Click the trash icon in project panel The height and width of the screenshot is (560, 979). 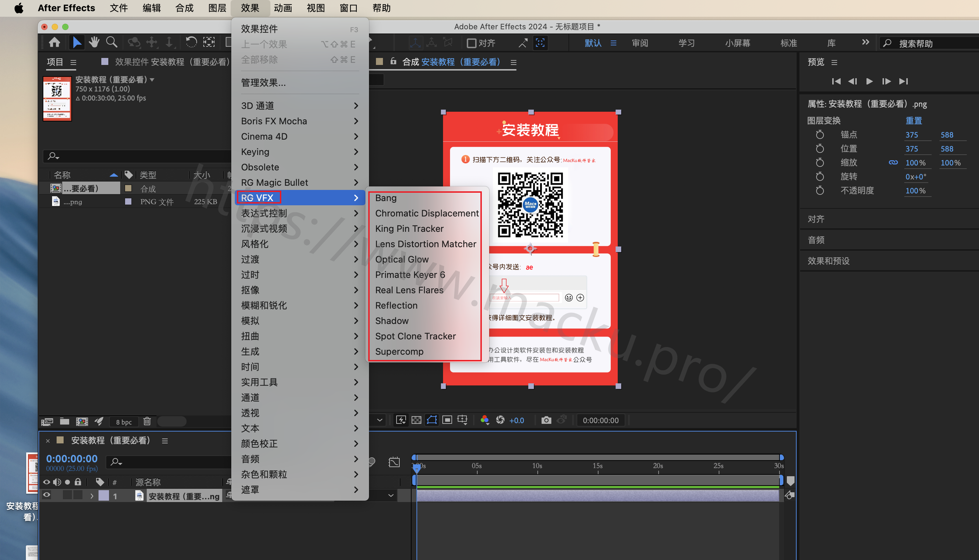147,421
